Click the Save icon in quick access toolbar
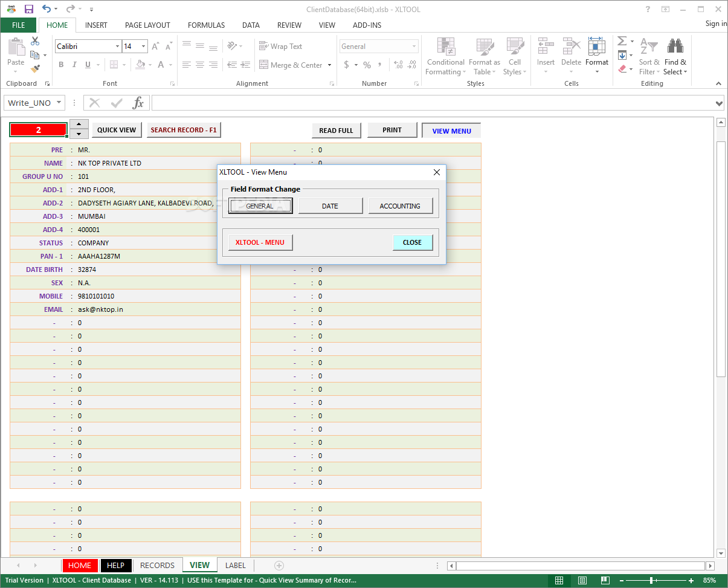Viewport: 728px width, 588px height. click(x=28, y=9)
